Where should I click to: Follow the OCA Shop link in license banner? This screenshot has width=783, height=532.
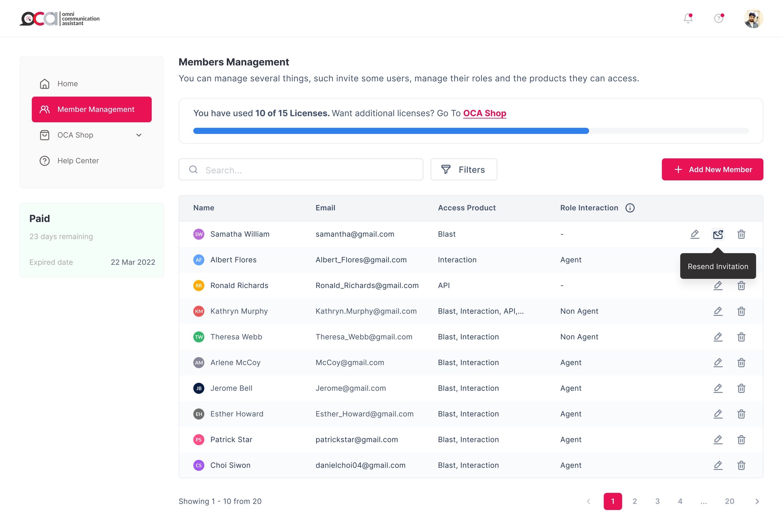[x=485, y=113]
